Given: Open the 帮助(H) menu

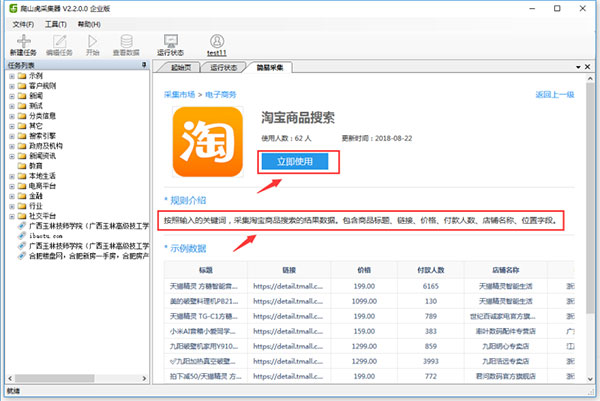Looking at the screenshot, I should click(x=89, y=24).
